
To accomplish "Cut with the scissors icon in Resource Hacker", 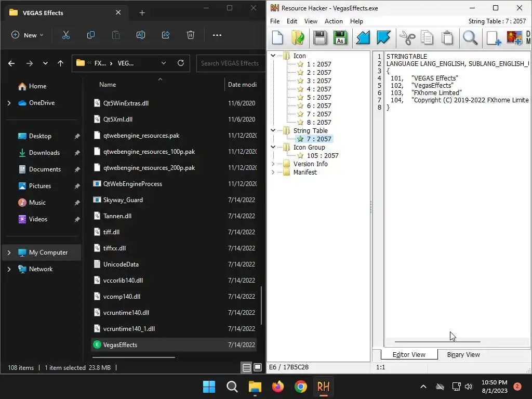I will click(407, 37).
